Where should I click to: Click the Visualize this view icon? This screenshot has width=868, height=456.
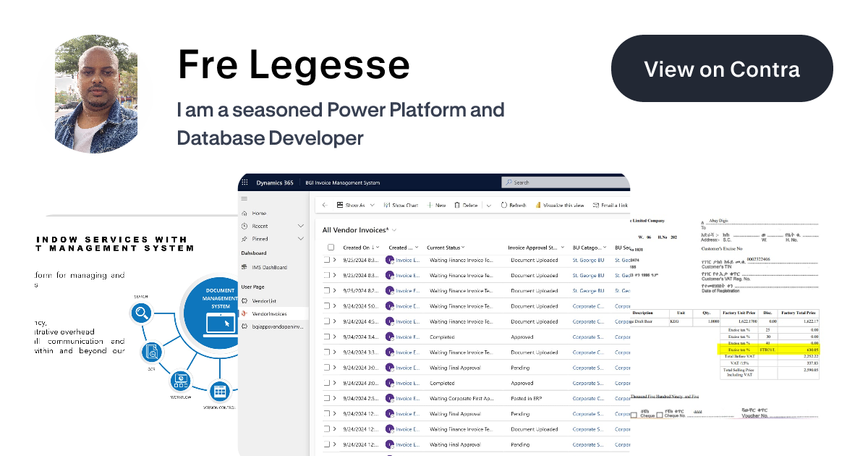click(539, 206)
